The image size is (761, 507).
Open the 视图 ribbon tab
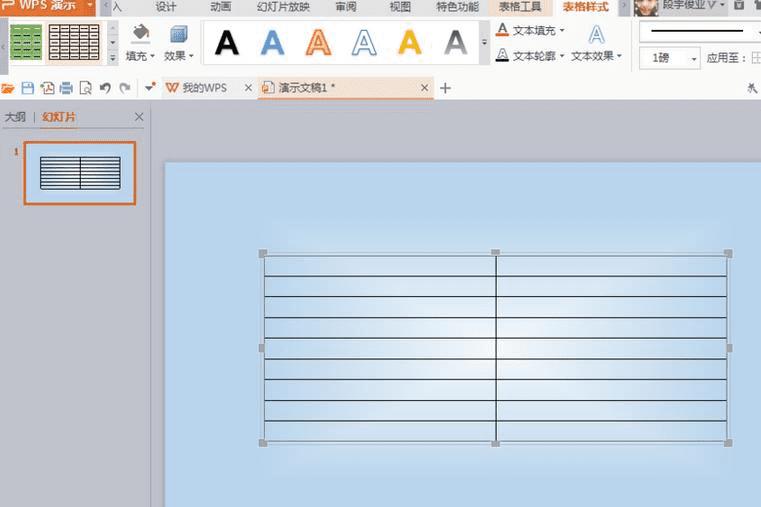[400, 7]
